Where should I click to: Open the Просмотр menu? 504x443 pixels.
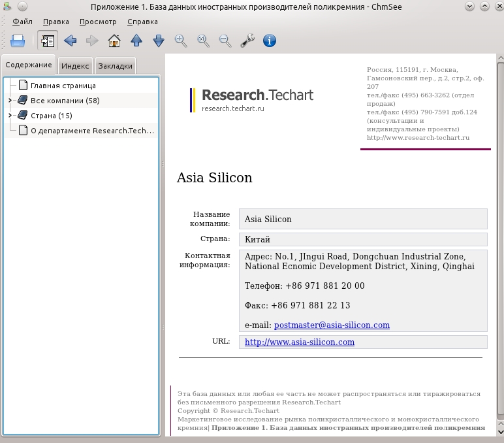pyautogui.click(x=98, y=22)
